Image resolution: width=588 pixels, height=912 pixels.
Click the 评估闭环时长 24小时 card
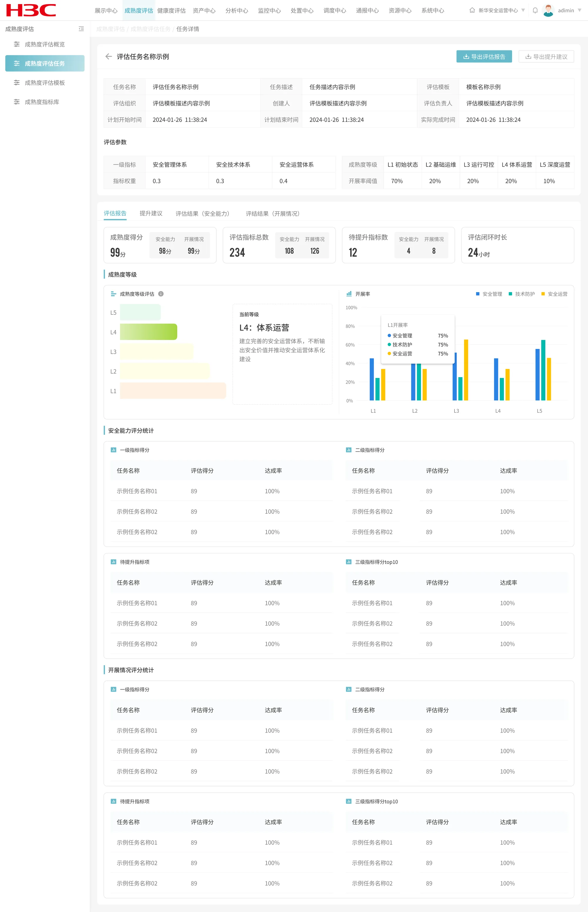pos(517,245)
